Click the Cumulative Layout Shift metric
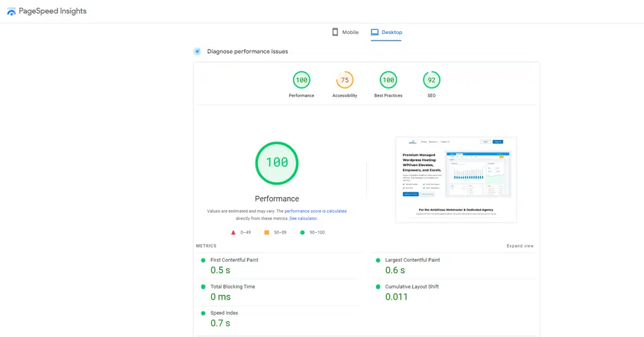 [x=412, y=287]
